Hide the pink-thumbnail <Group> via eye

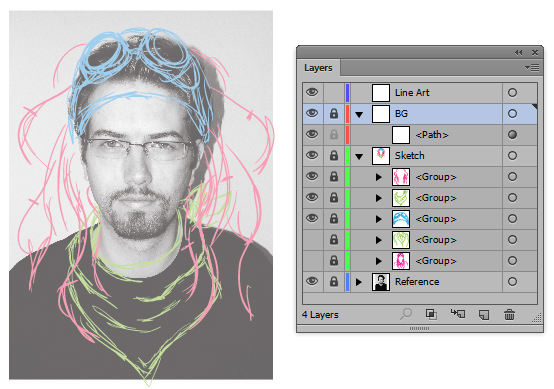coord(312,176)
